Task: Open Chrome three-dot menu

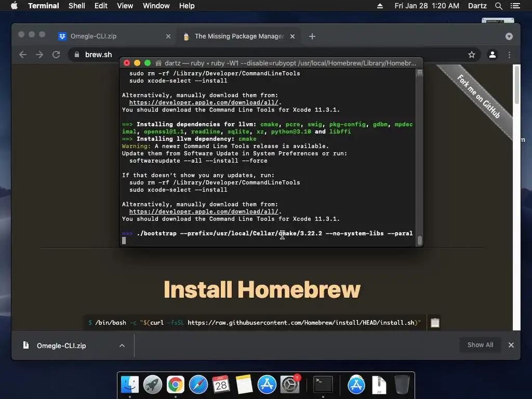Action: click(x=509, y=55)
